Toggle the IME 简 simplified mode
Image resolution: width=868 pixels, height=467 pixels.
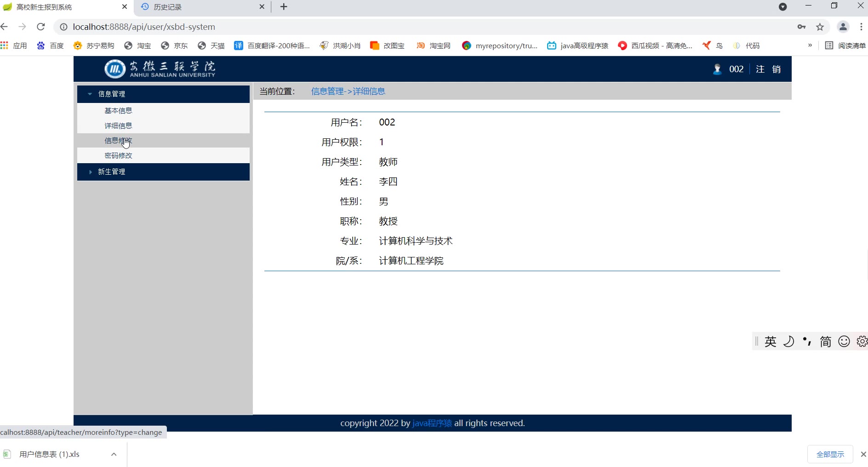click(826, 341)
